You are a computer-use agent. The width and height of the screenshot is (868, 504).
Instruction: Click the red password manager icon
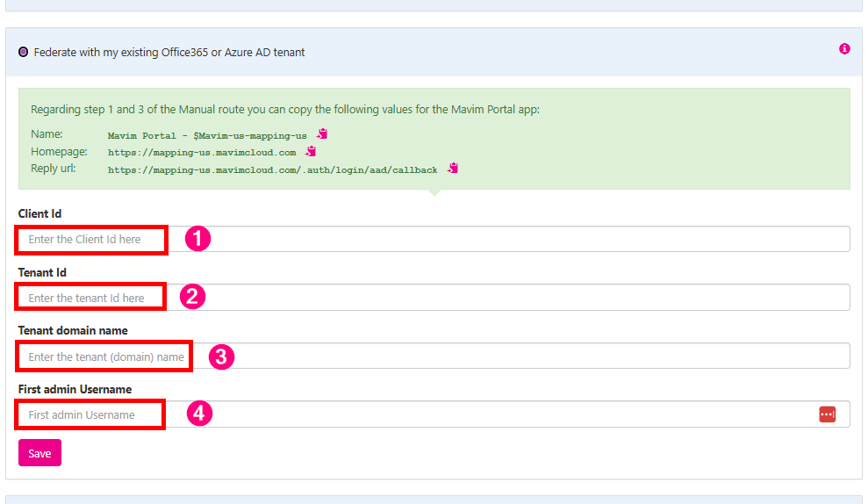tap(827, 414)
